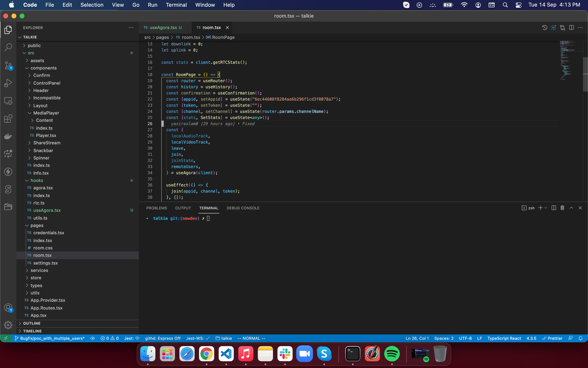Click the feedback icon in status bar
Viewport: 588px width, 368px height.
point(570,338)
